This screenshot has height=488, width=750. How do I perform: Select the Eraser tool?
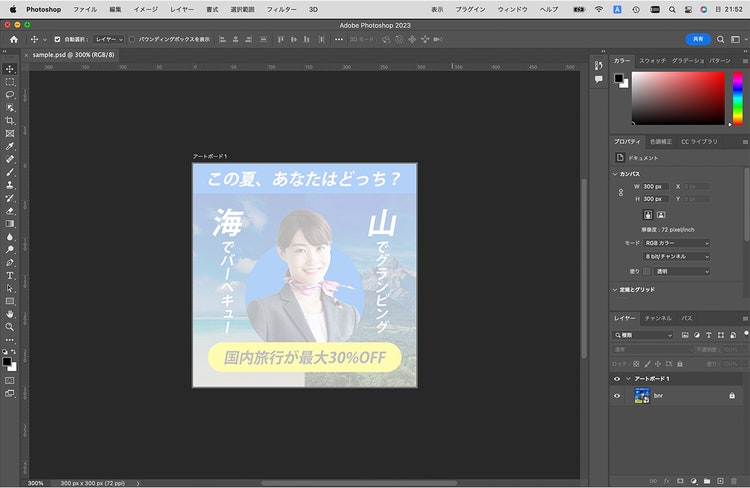(10, 211)
